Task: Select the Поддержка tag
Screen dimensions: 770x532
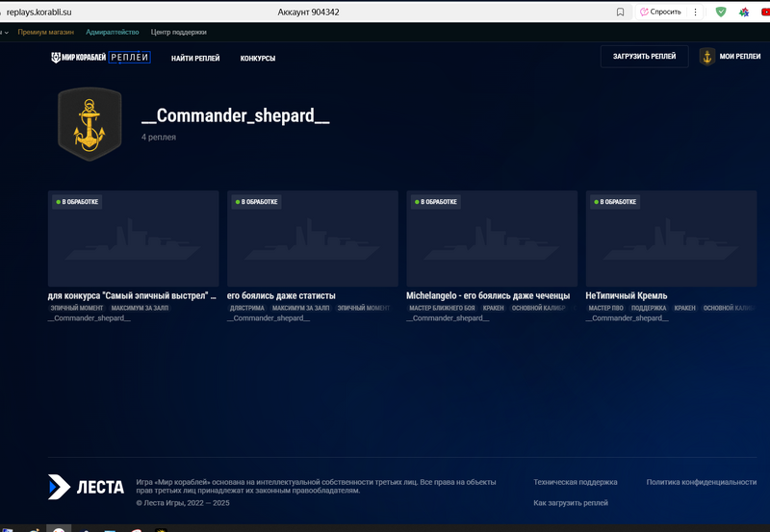Action: point(649,308)
